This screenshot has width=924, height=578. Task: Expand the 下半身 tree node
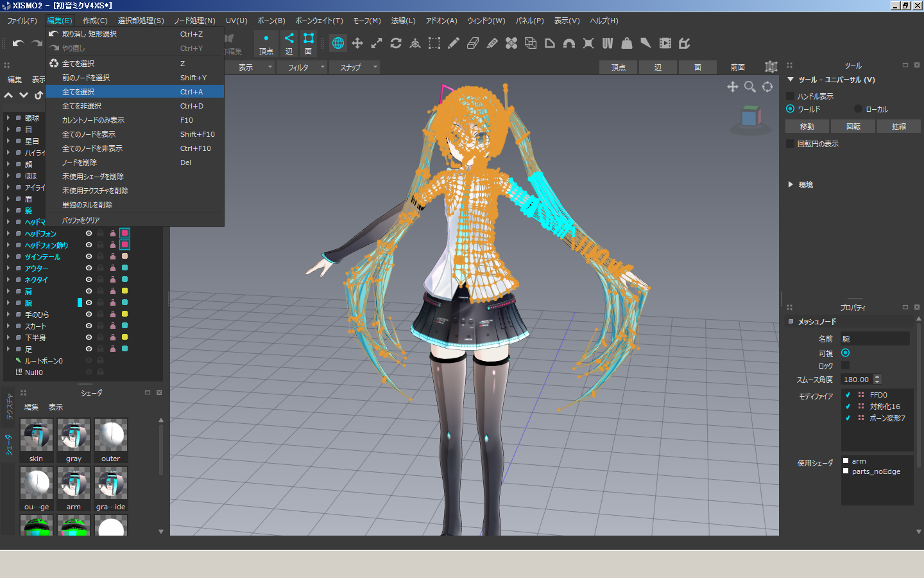(x=8, y=337)
